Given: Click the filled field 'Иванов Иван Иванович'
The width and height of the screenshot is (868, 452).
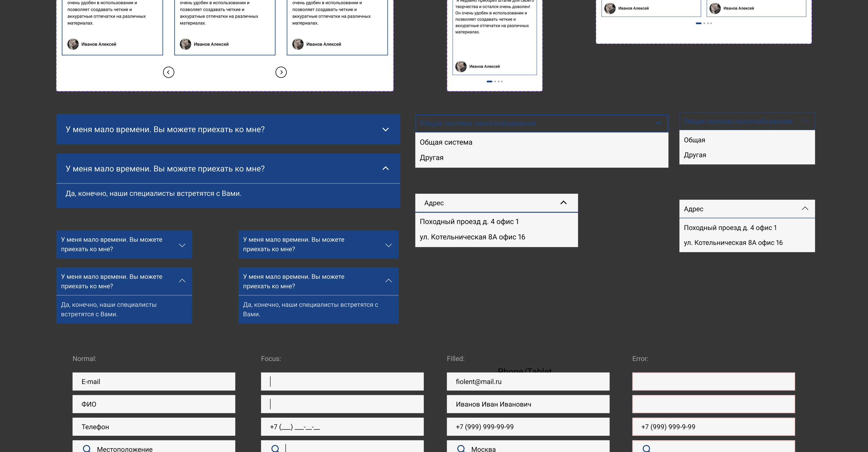Looking at the screenshot, I should click(528, 404).
